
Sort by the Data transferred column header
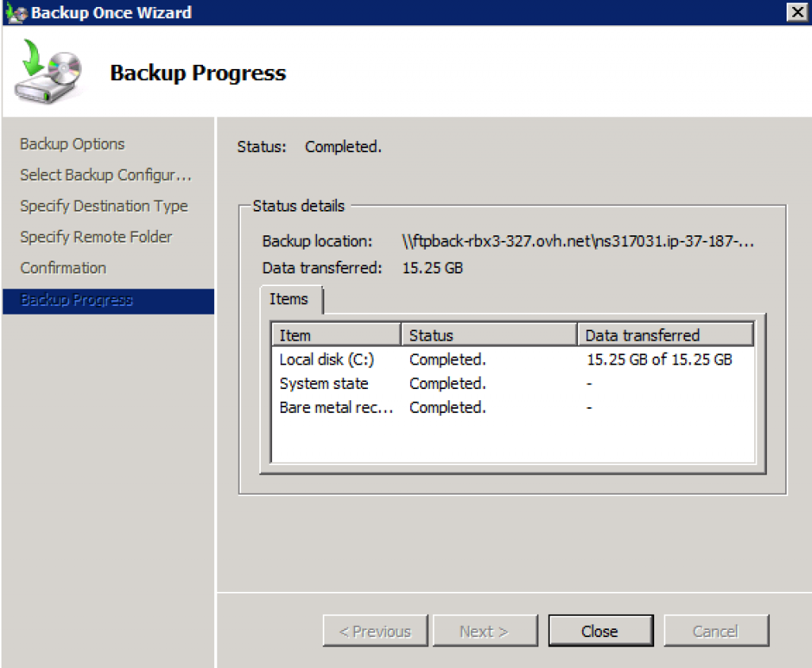[x=665, y=335]
